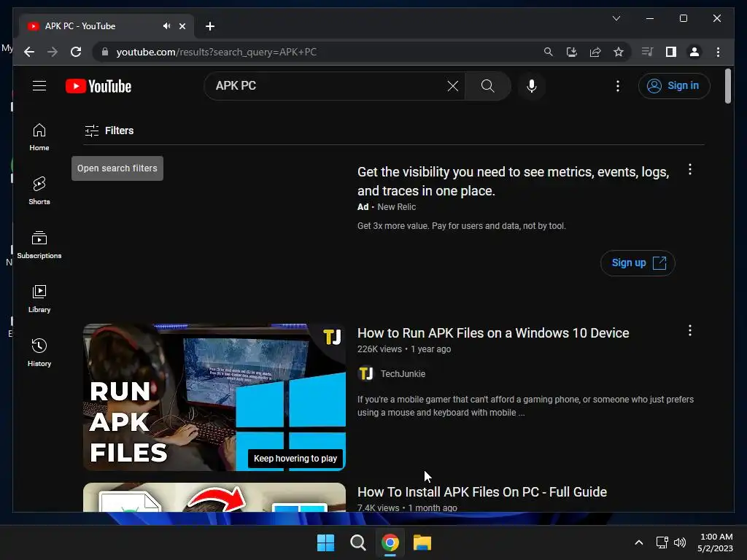The height and width of the screenshot is (560, 747).
Task: Start voice search with microphone
Action: [x=532, y=86]
